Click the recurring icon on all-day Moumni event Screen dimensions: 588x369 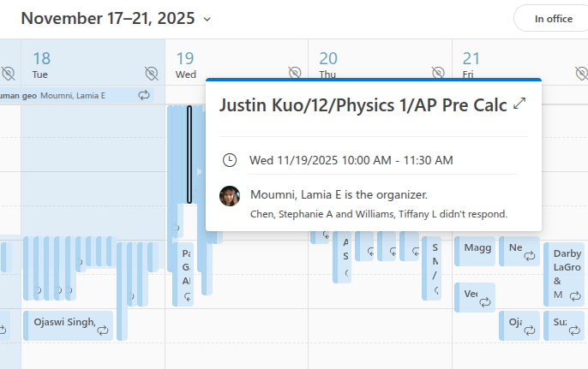[144, 95]
